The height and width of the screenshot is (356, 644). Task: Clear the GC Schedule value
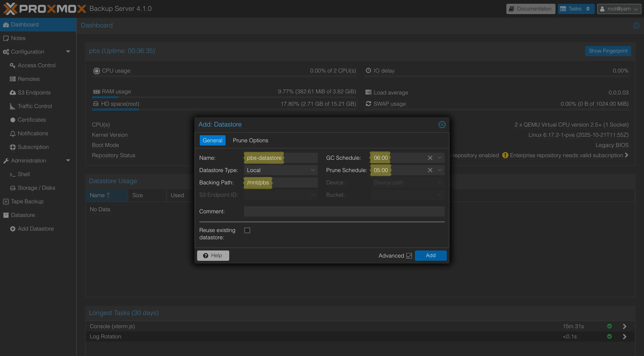tap(430, 158)
